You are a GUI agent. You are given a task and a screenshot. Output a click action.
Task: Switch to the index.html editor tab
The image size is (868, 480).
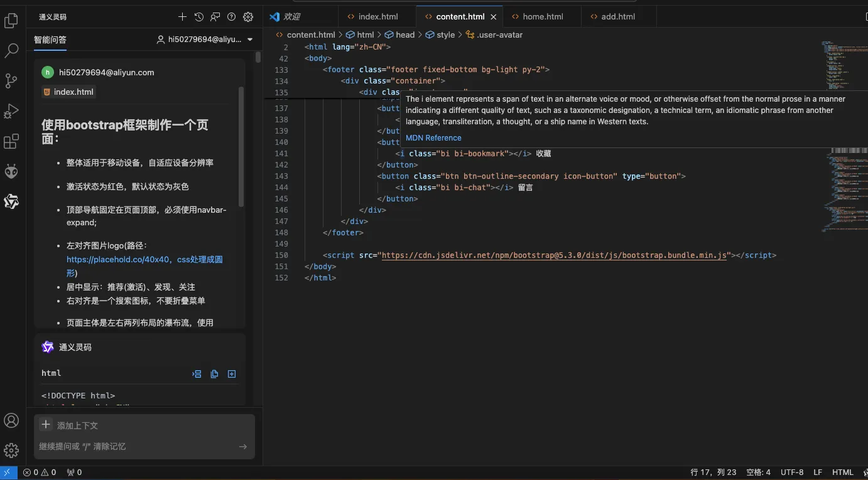point(377,17)
